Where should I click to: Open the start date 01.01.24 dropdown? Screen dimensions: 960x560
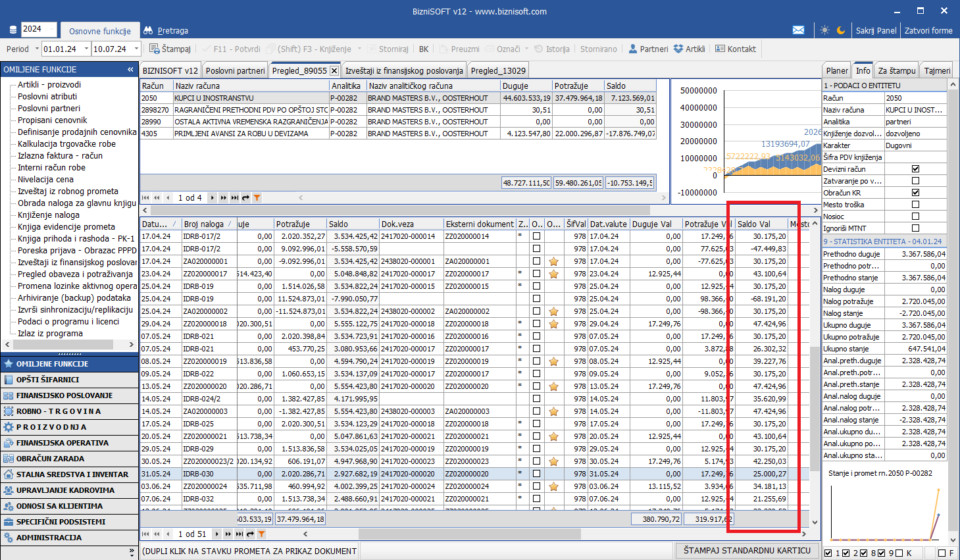(85, 49)
